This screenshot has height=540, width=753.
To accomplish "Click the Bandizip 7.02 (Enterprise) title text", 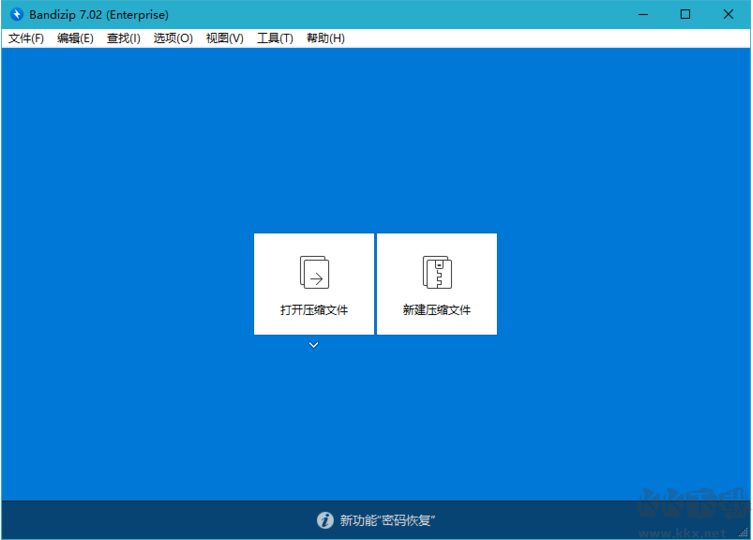I will (99, 15).
